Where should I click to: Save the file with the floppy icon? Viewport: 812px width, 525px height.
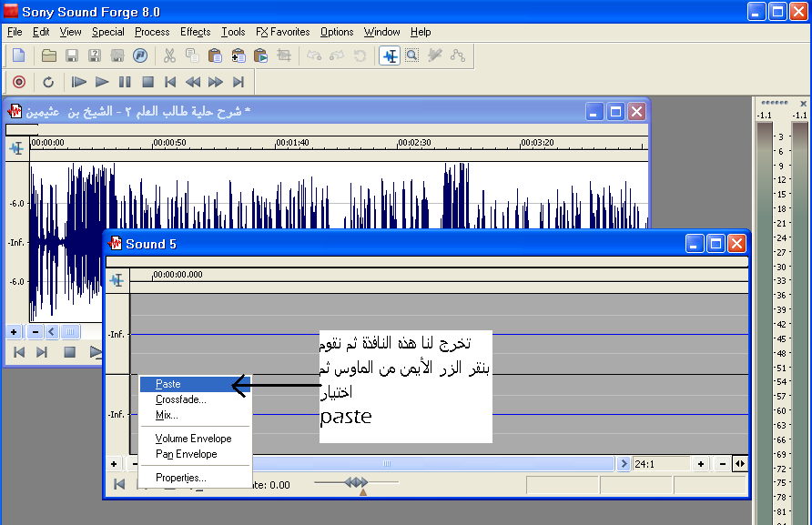tap(72, 56)
